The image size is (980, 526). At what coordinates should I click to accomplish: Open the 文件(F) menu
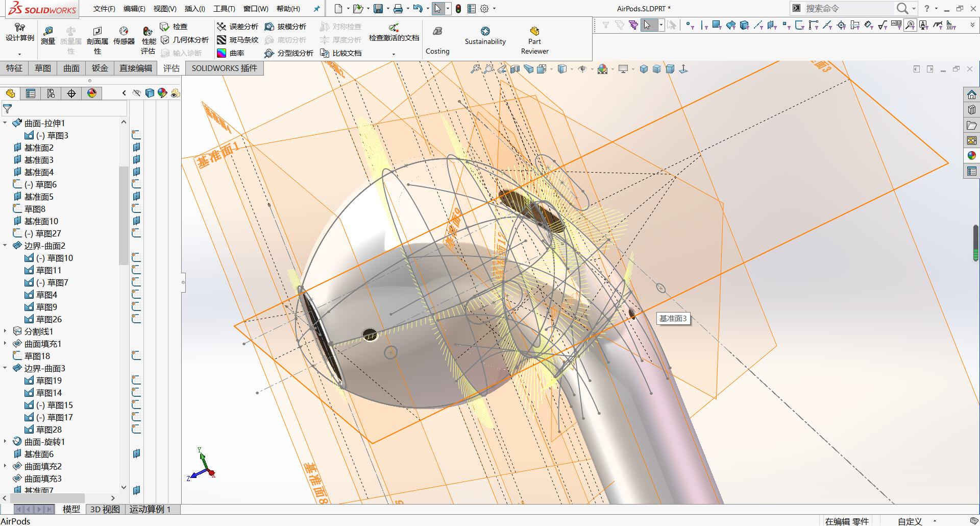click(x=104, y=9)
